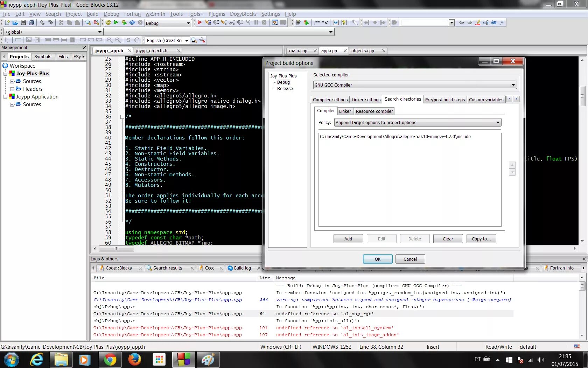Expand the incremental search history dropdown
Screen dimensions: 588x368
click(451, 23)
